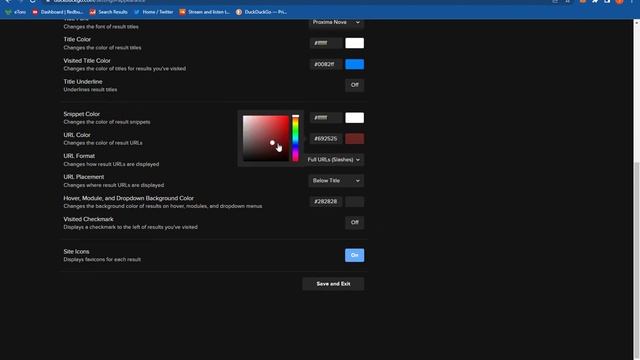Edit the Snippet Color hex field
The height and width of the screenshot is (360, 640).
pos(326,118)
